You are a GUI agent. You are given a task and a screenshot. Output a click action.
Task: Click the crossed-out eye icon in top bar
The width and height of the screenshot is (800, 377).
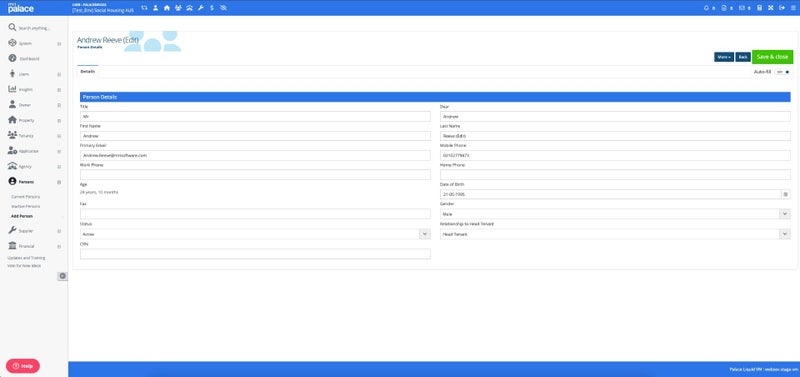(223, 8)
